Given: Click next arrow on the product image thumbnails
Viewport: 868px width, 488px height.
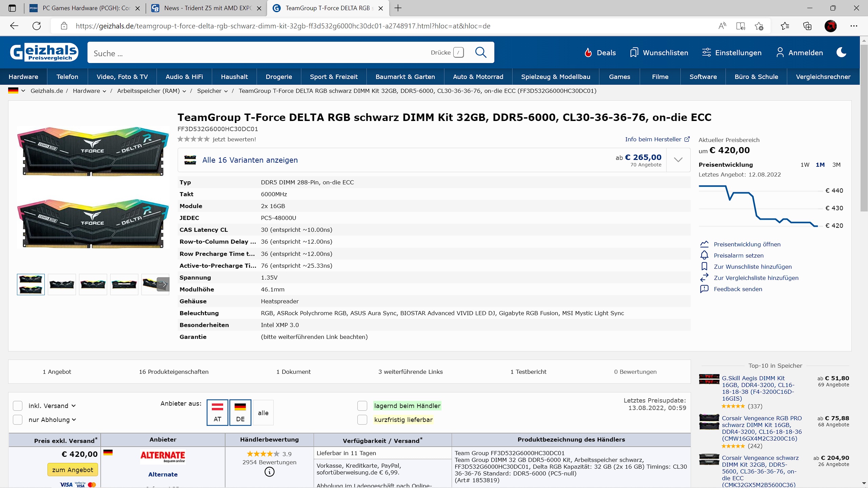Looking at the screenshot, I should pyautogui.click(x=164, y=284).
